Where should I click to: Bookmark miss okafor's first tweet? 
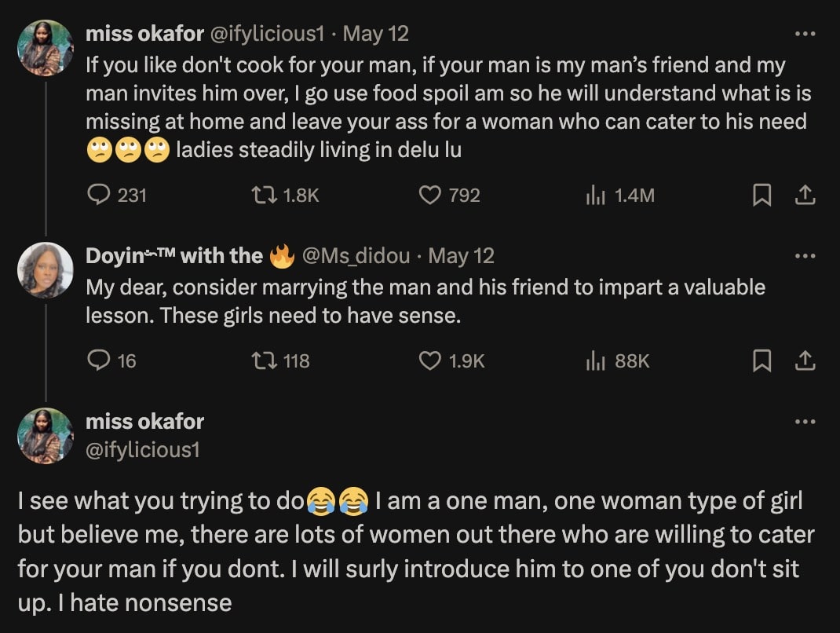(761, 196)
